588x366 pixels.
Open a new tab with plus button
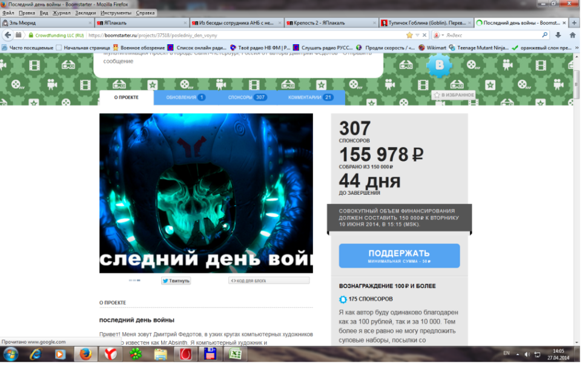(574, 23)
